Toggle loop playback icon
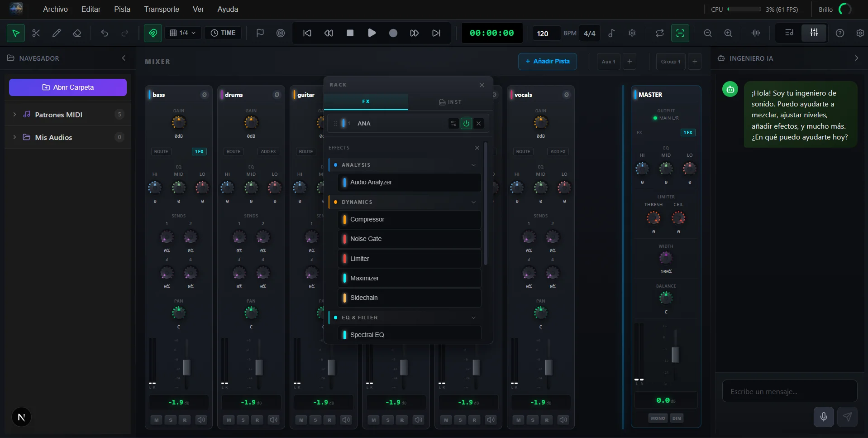The image size is (868, 438). tap(659, 33)
